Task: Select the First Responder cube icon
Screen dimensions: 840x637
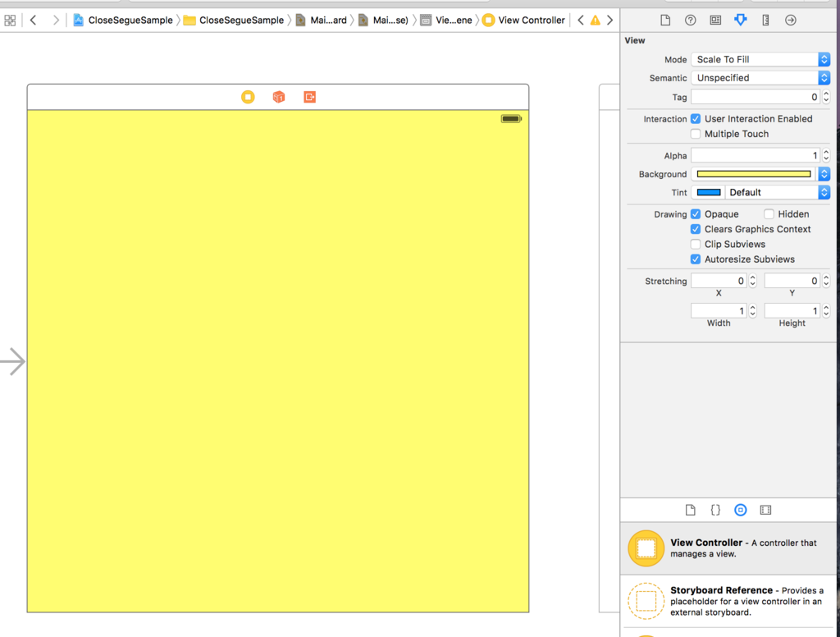Action: [279, 97]
